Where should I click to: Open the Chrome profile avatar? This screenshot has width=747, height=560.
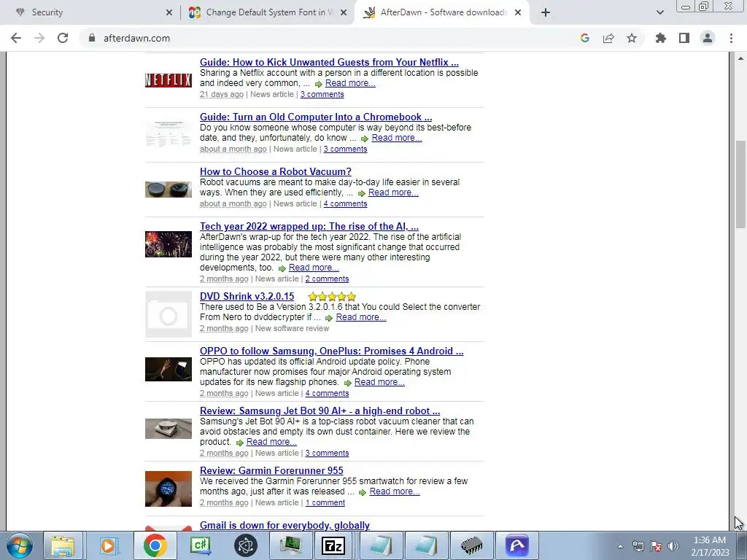pos(708,38)
